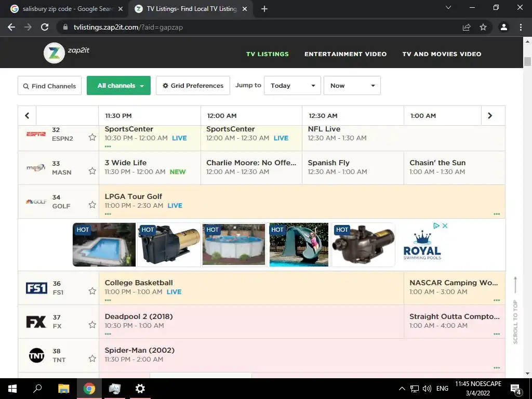Open Chrome tab search chevron

click(448, 7)
